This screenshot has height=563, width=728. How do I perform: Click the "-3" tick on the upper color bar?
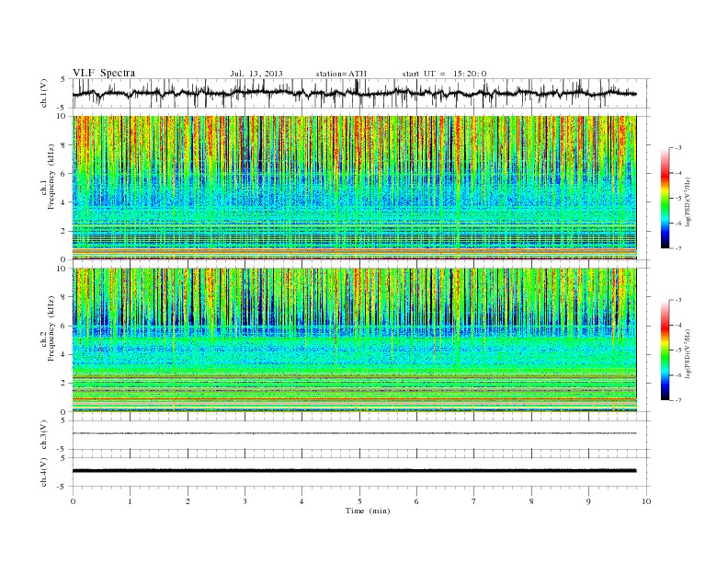tap(677, 148)
